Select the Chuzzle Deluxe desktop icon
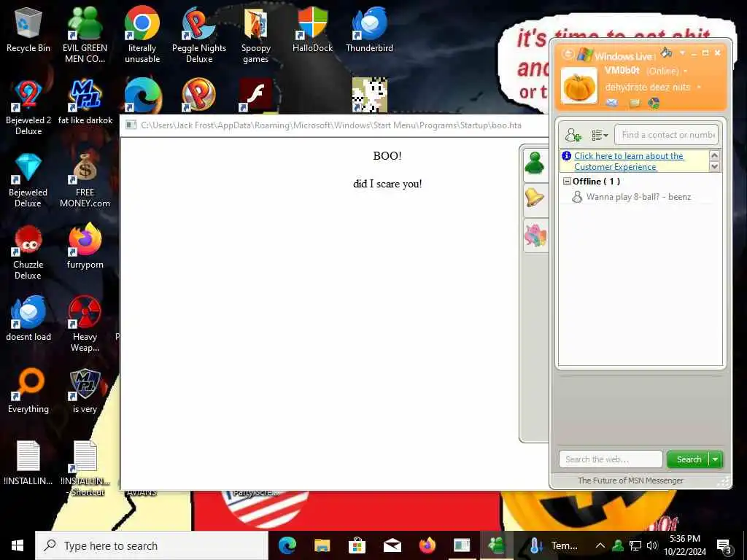Viewport: 747px width, 560px height. (x=28, y=252)
